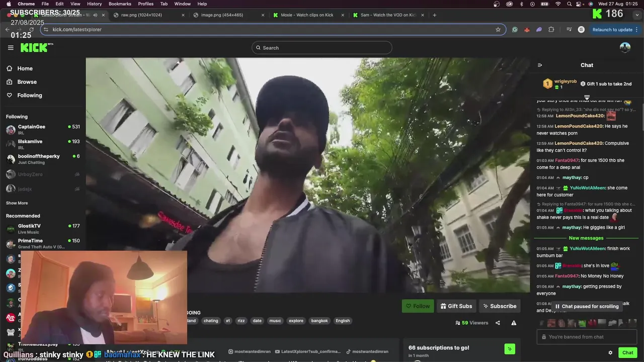
Task: Click the Bluetooth menu bar icon
Action: [521, 4]
